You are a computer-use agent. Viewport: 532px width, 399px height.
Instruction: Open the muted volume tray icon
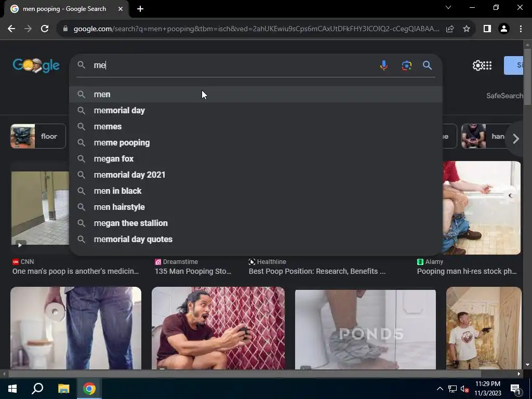pos(465,389)
